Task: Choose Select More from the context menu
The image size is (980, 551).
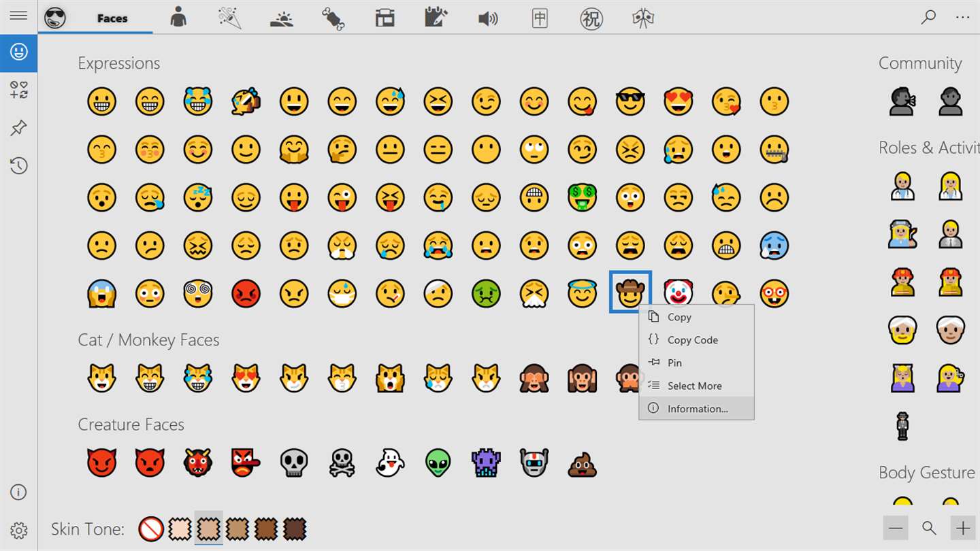Action: (x=696, y=386)
